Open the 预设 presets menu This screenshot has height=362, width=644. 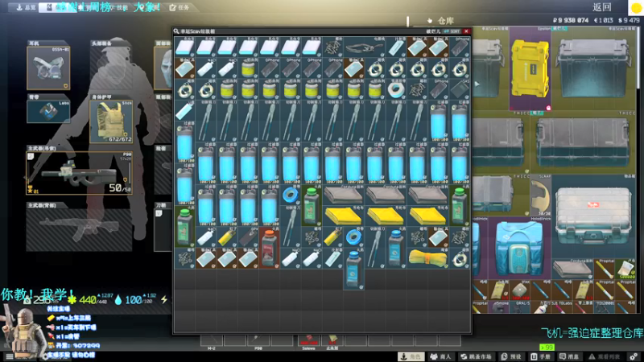[x=511, y=356]
